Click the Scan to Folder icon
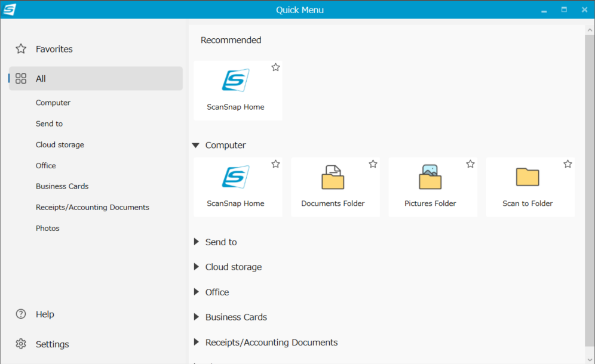The image size is (595, 364). pyautogui.click(x=527, y=178)
